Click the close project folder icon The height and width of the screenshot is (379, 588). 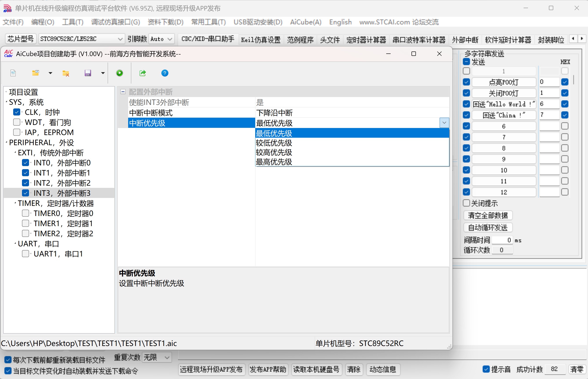[x=66, y=73]
